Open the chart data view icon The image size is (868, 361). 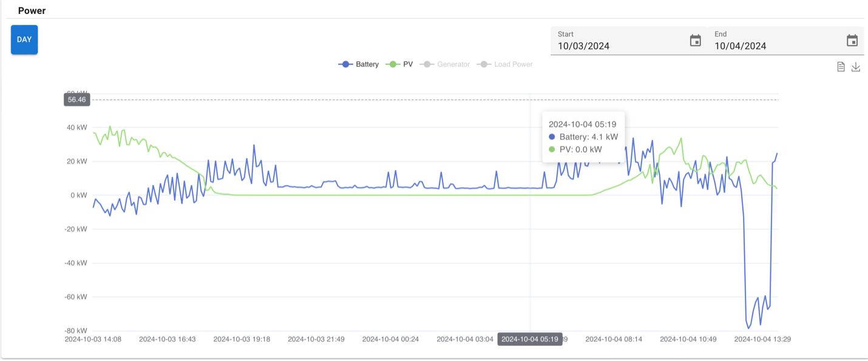click(841, 67)
